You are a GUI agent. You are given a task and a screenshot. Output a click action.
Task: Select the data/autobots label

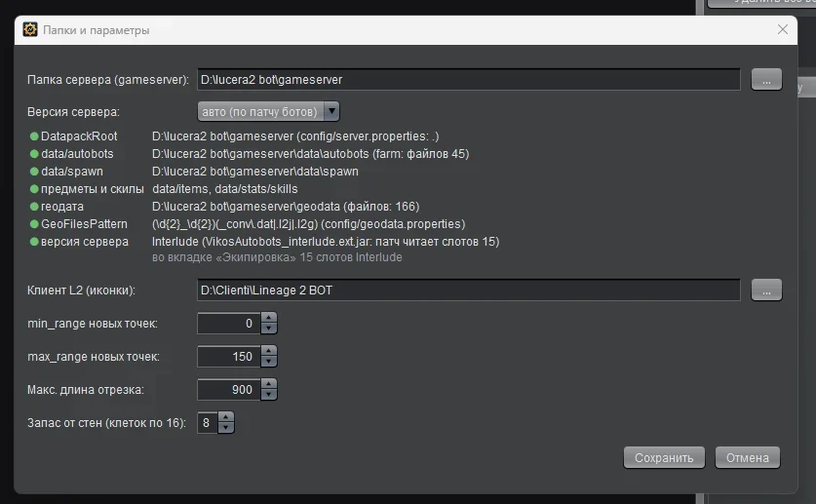click(x=77, y=154)
